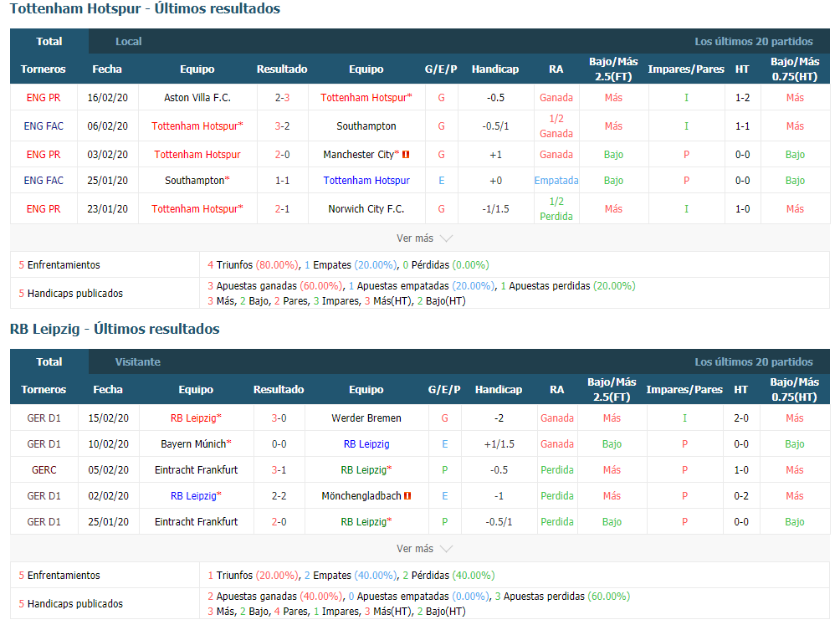Viewport: 840px width, 625px height.
Task: Click the blue Tottenham Hotspur link on 25/01/20
Action: (x=366, y=181)
